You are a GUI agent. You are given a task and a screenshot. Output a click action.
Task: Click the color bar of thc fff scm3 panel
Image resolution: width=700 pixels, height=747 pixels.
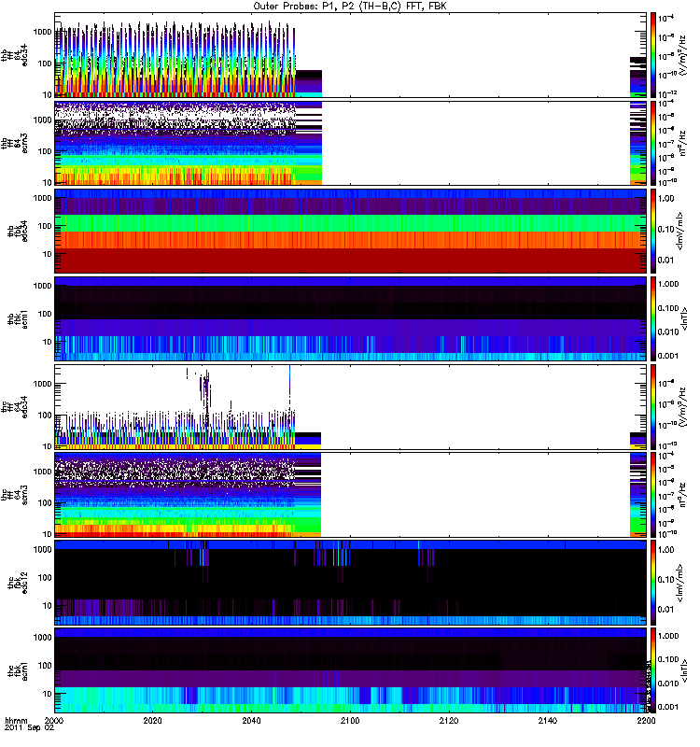click(653, 495)
